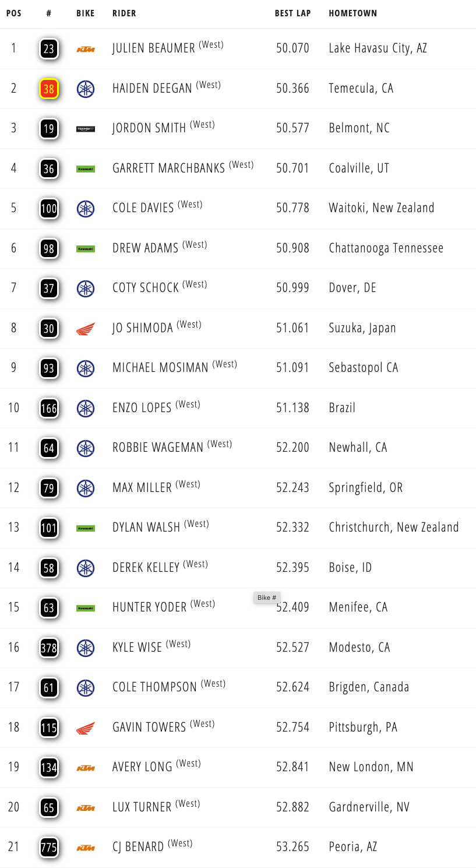476x868 pixels.
Task: Sort by the POS column header
Action: coord(14,13)
